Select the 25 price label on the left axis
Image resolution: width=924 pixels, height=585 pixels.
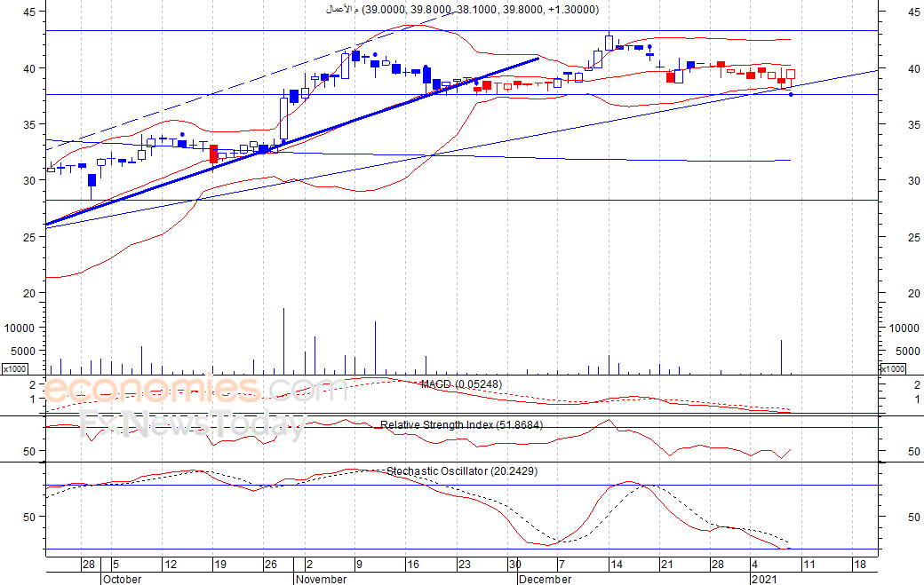(x=29, y=237)
